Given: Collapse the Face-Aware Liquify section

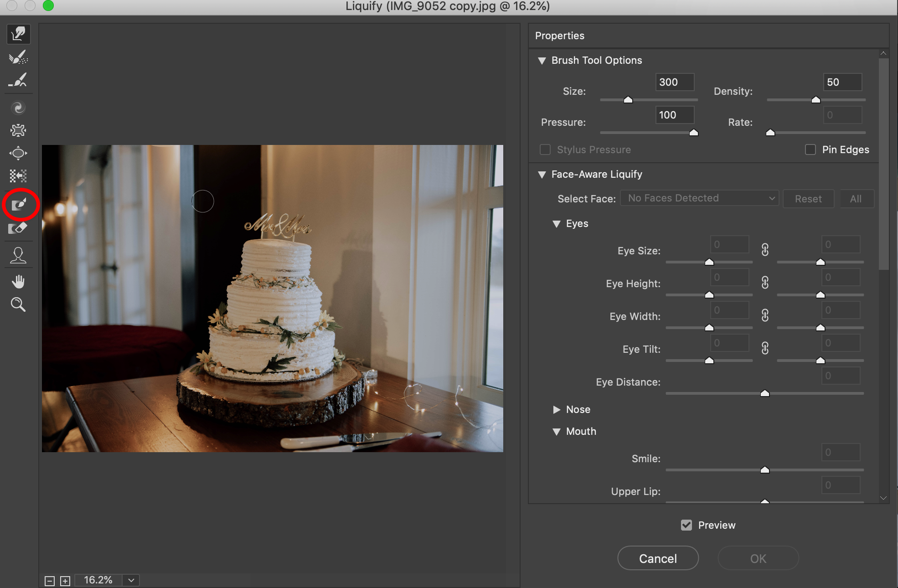Looking at the screenshot, I should click(542, 175).
